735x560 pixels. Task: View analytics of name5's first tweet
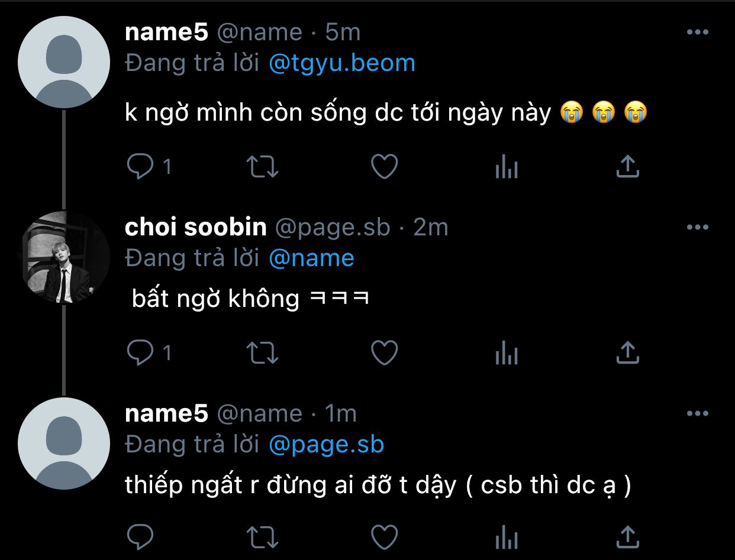[507, 168]
